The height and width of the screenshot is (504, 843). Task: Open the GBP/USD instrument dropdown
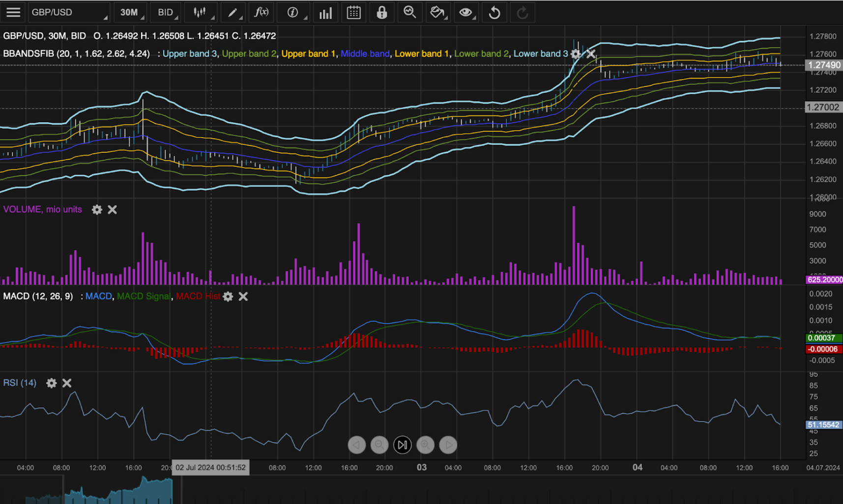69,12
